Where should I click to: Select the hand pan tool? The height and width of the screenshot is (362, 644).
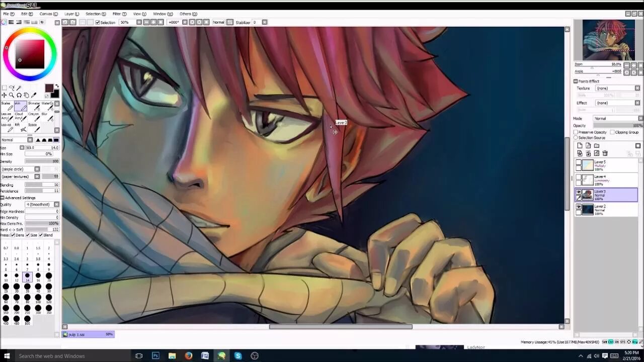(26, 95)
